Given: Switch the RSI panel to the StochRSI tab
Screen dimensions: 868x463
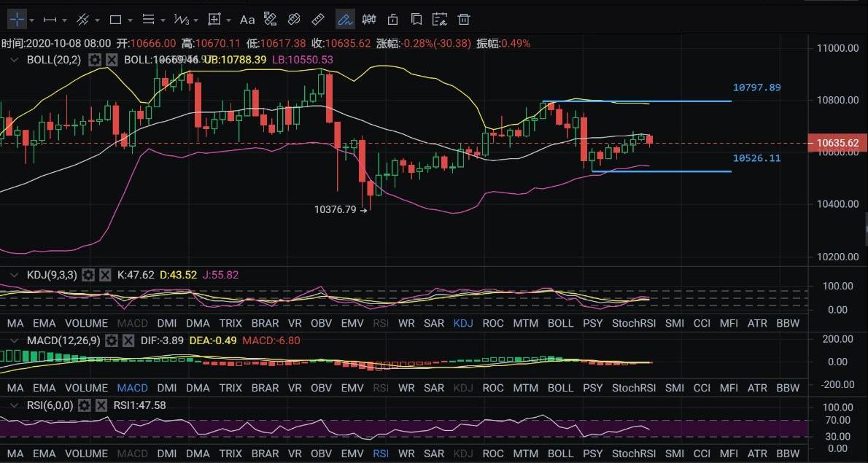Looking at the screenshot, I should point(634,454).
